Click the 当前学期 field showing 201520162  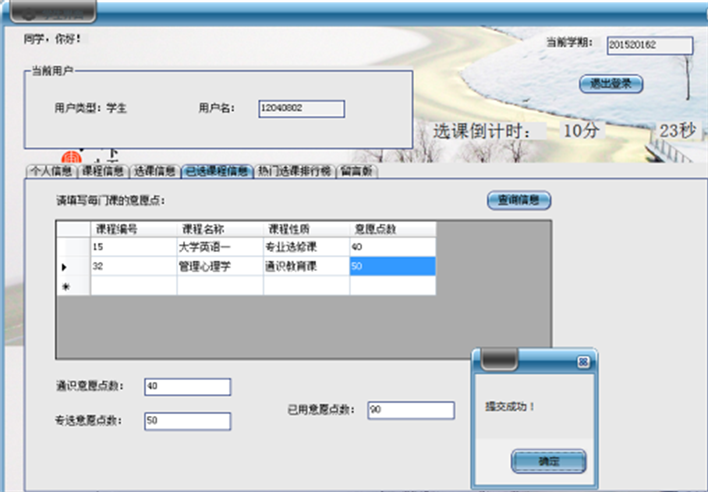tap(649, 45)
